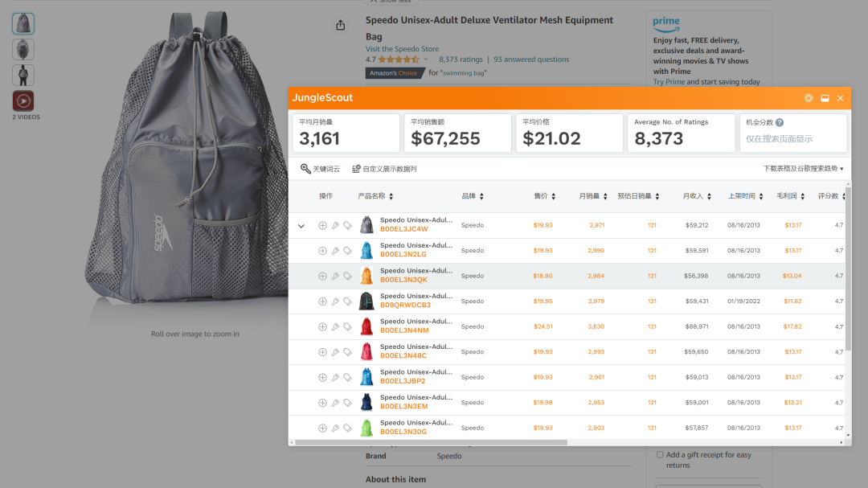Click the horizontal scrollbar of JungleScout table
The width and height of the screenshot is (868, 488).
[431, 443]
